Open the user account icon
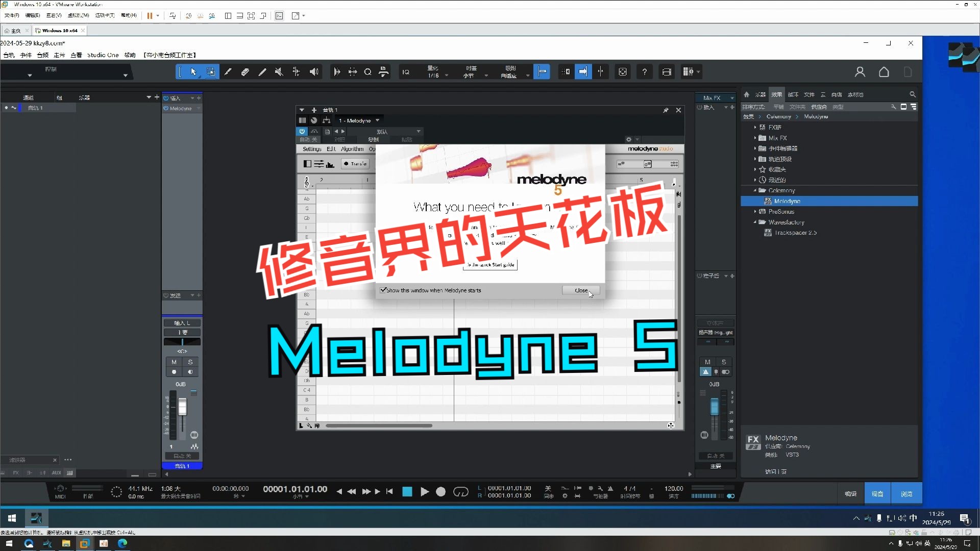Image resolution: width=980 pixels, height=551 pixels. (860, 72)
